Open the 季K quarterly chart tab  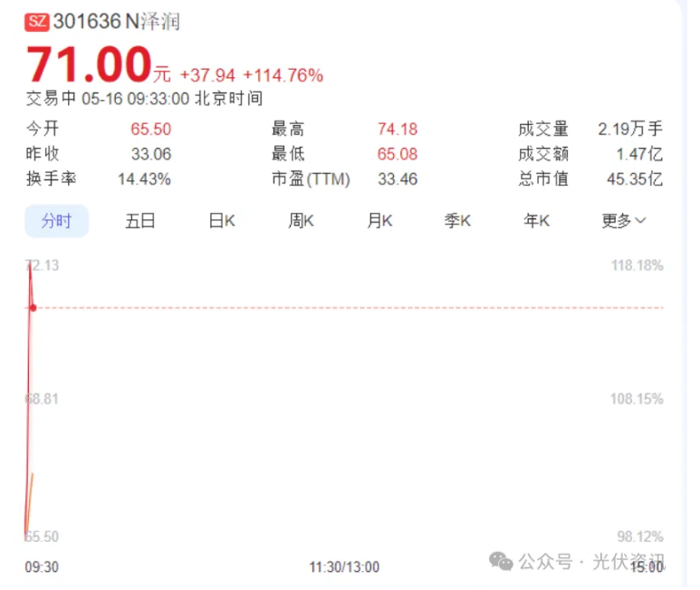(457, 221)
